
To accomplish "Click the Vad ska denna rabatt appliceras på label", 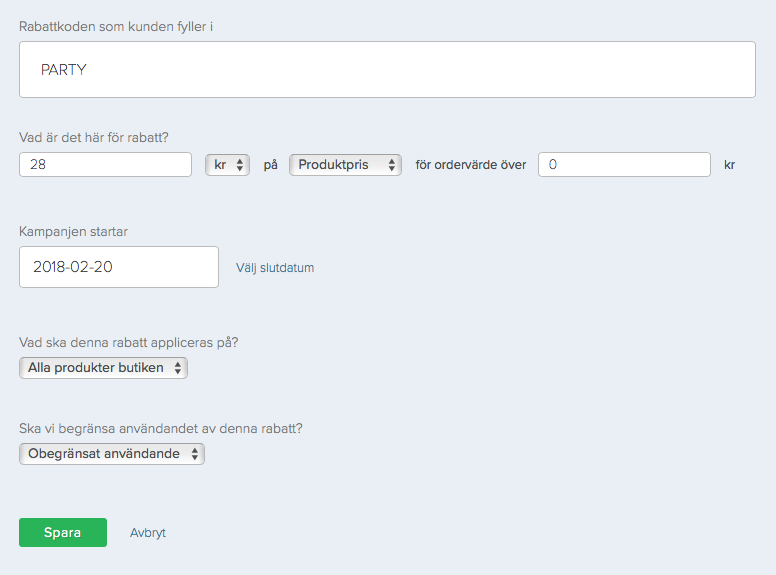I will 128,342.
